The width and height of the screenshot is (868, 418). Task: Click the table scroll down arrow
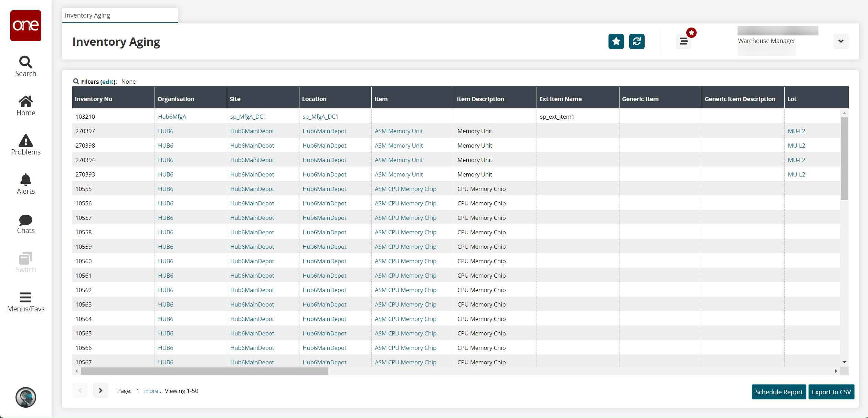coord(844,362)
